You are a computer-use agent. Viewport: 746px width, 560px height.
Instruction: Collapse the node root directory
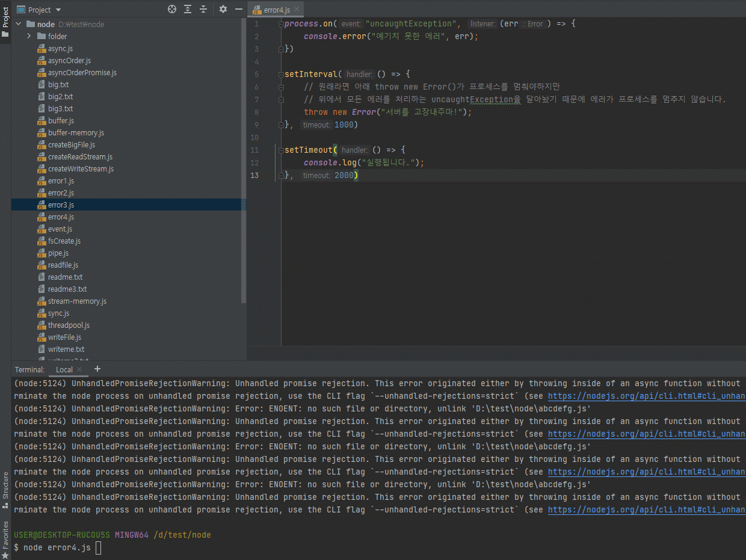(18, 24)
